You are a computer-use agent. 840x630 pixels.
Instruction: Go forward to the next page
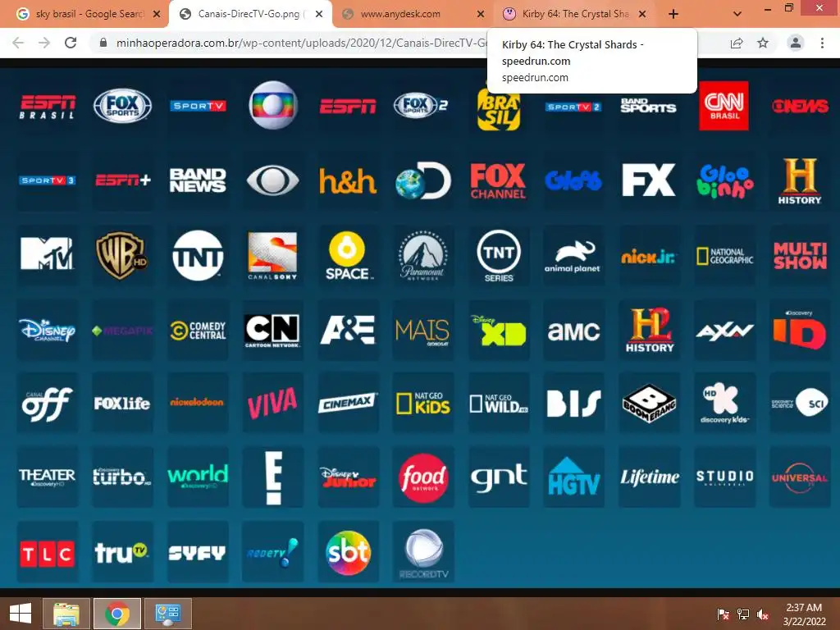[x=44, y=43]
